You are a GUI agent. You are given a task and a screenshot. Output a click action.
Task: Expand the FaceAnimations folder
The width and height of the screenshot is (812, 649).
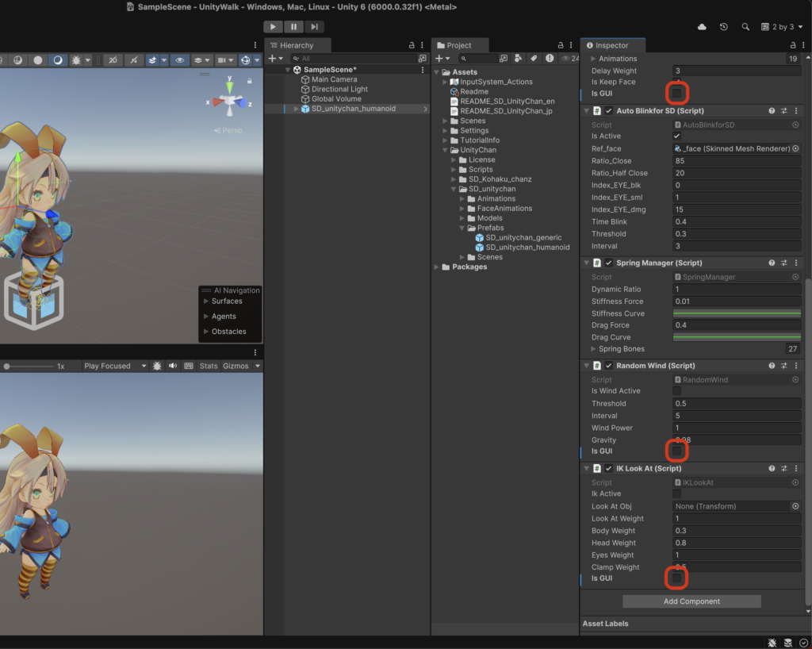[x=462, y=208]
